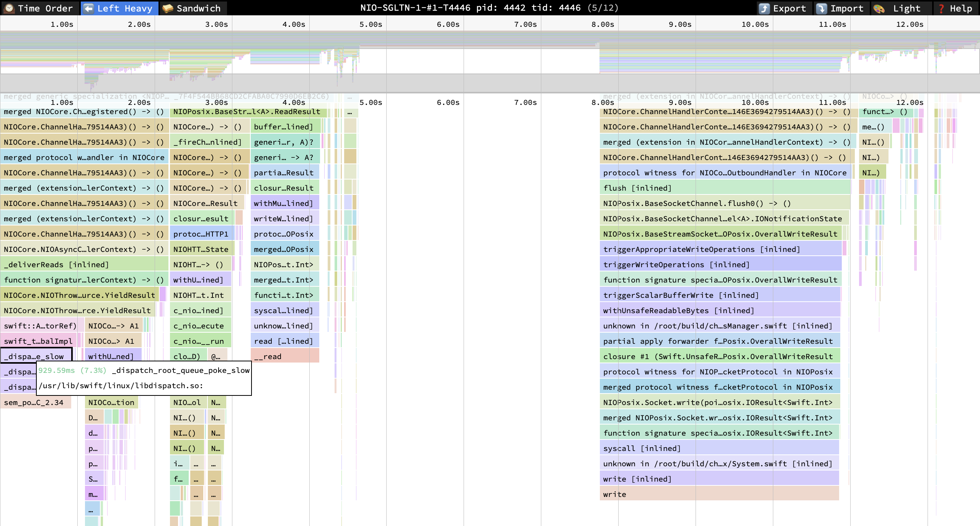Click the Light theme palette icon
This screenshot has height=526, width=980.
[x=879, y=8]
